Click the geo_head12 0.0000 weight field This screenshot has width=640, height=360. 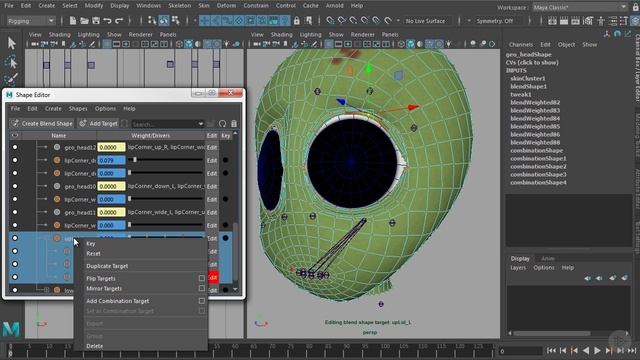point(111,147)
